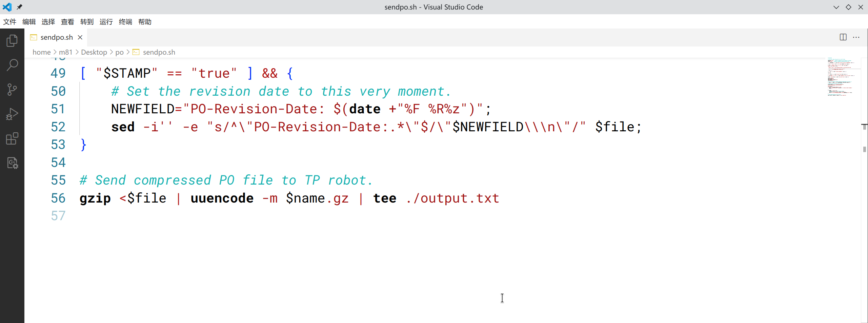Screen dimensions: 868x323
Task: Select the sendpo.sh tab
Action: pos(56,37)
